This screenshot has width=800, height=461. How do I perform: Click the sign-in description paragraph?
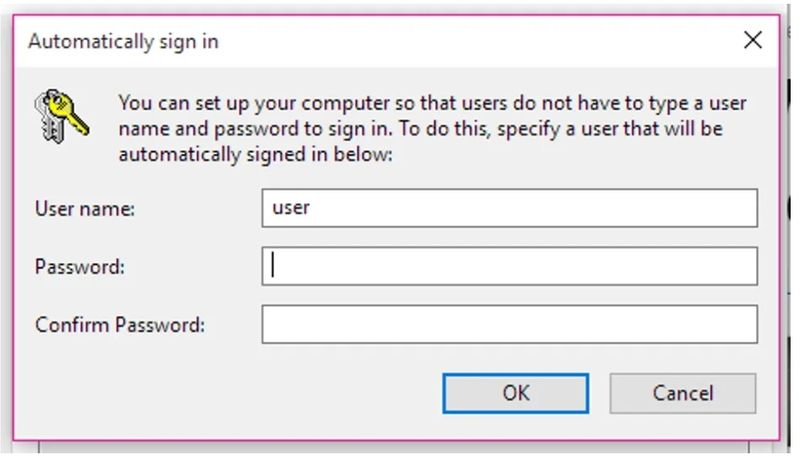[432, 129]
